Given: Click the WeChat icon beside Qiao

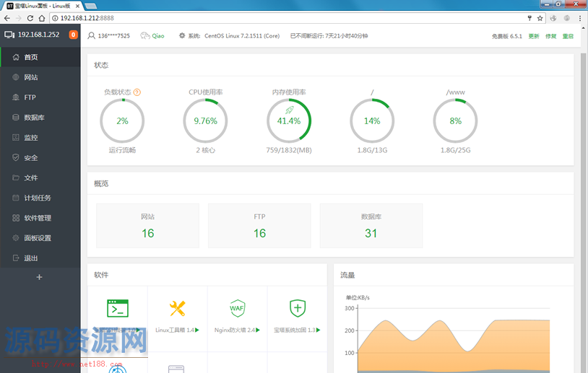Looking at the screenshot, I should 145,36.
